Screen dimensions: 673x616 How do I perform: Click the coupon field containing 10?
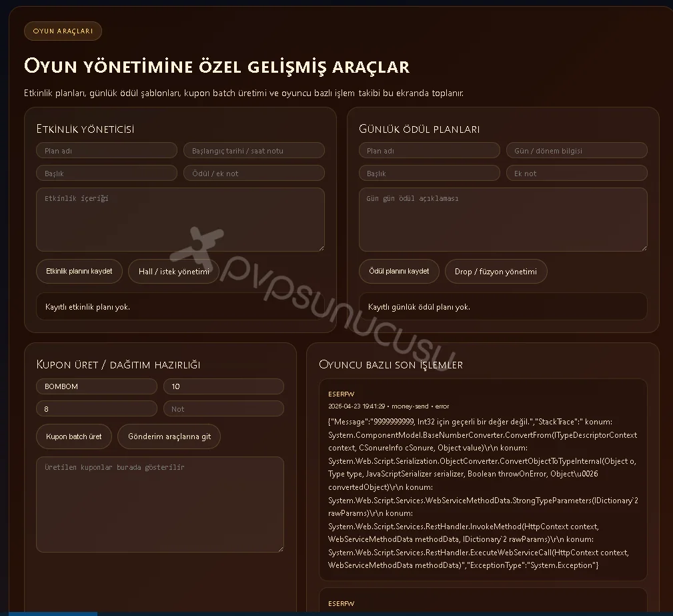(223, 386)
